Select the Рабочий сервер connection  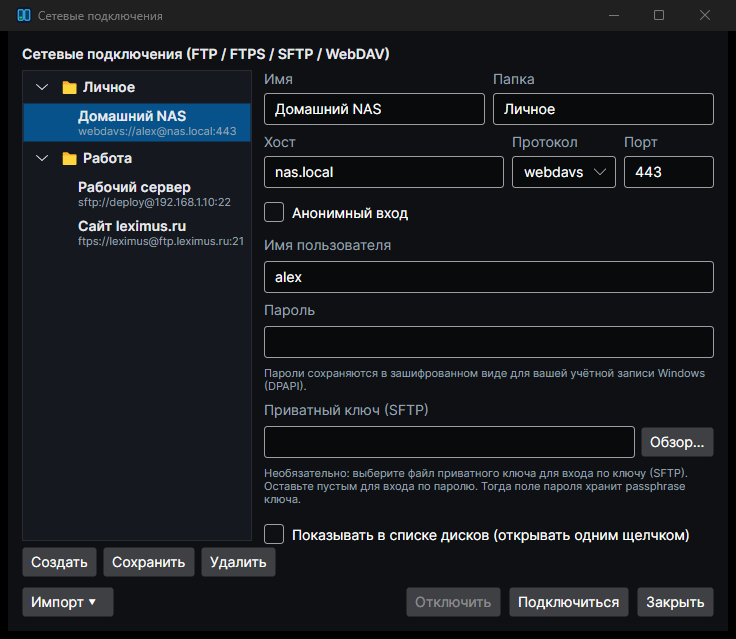[x=137, y=194]
